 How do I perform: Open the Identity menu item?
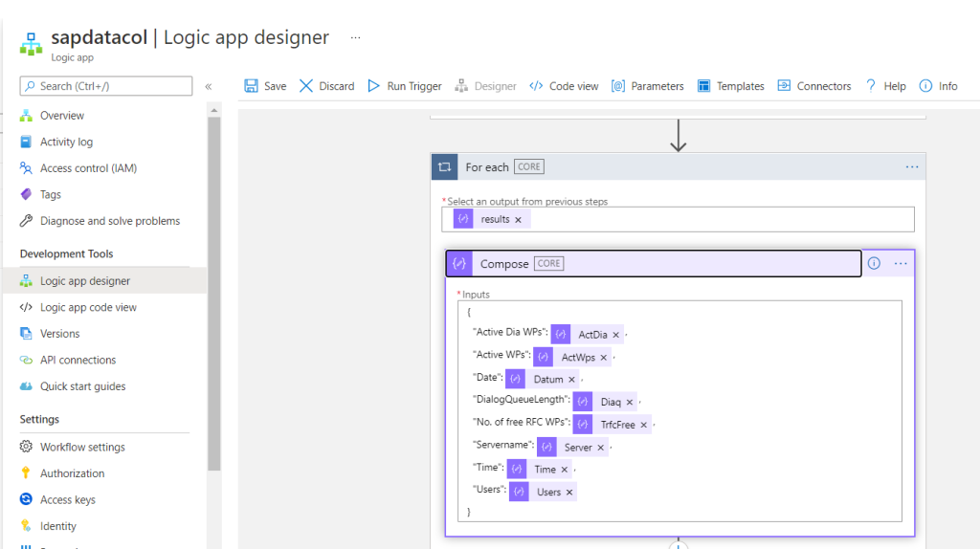pyautogui.click(x=58, y=526)
